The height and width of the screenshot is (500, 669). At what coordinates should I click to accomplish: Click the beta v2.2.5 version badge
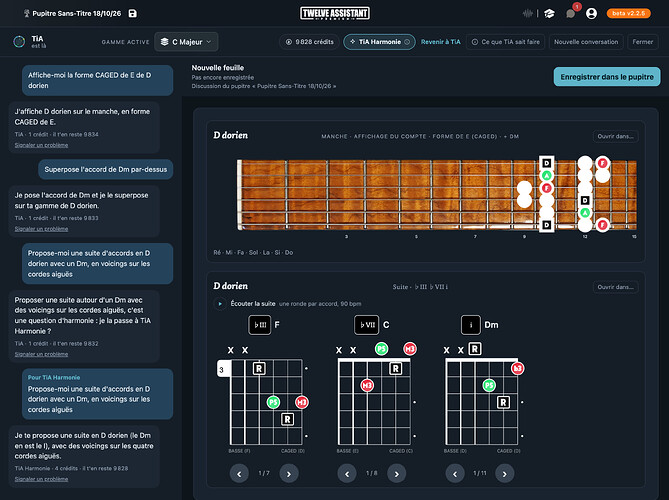pyautogui.click(x=628, y=13)
